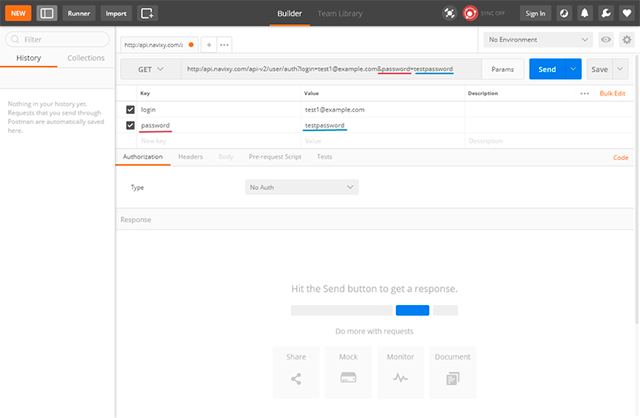640x418 pixels.
Task: Click the environment quick look eye icon
Action: pos(606,40)
